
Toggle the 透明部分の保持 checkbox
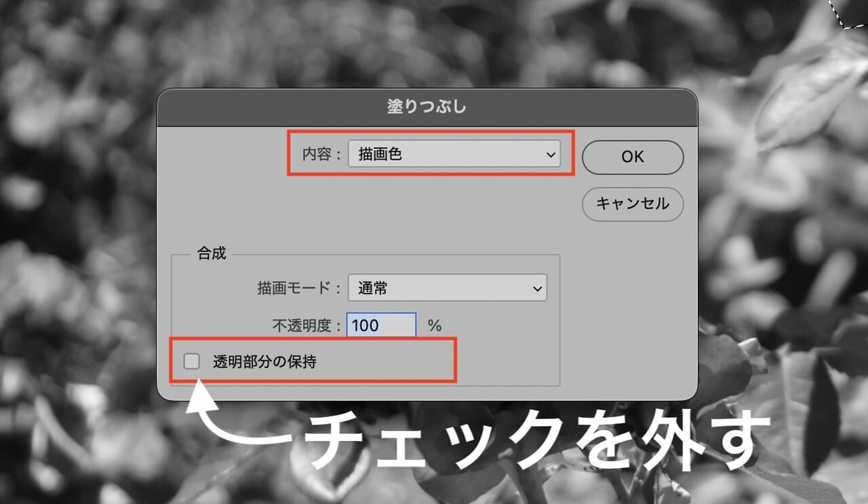191,362
